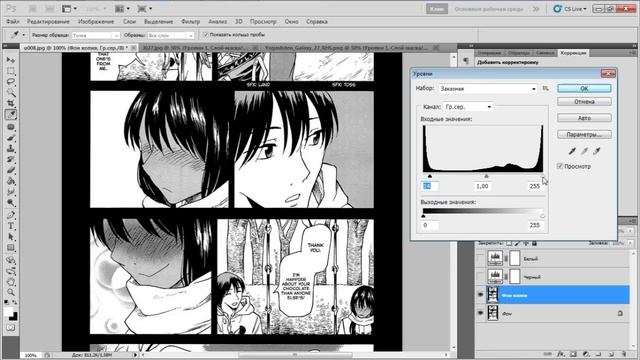Click create new layer icon

[611, 354]
